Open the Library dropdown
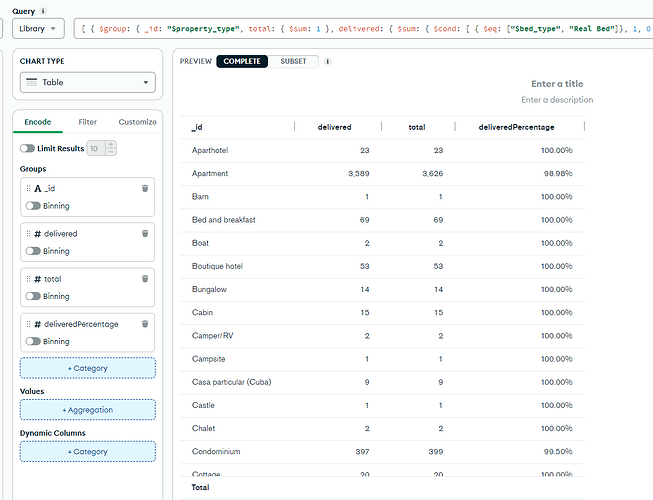 [x=39, y=29]
